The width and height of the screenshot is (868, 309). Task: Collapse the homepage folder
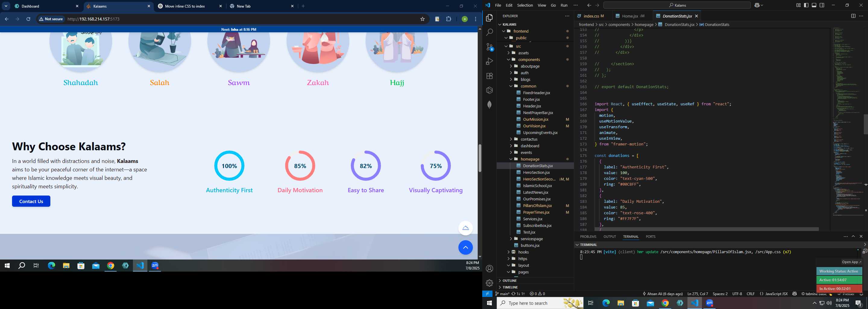(x=511, y=159)
